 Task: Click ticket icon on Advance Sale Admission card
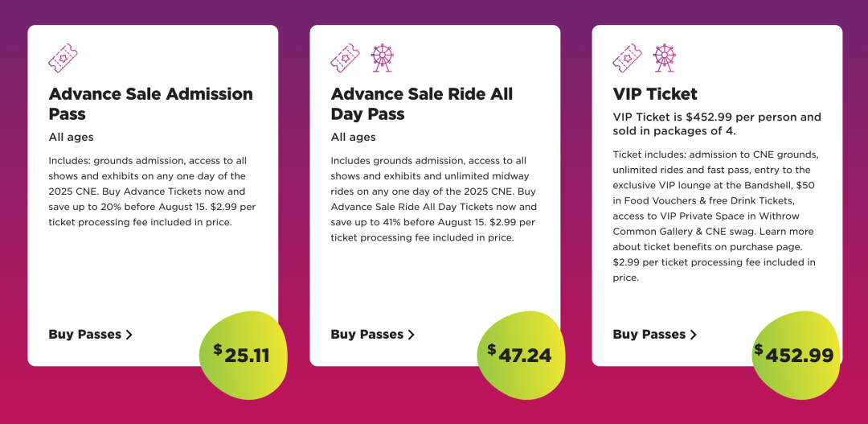[63, 58]
